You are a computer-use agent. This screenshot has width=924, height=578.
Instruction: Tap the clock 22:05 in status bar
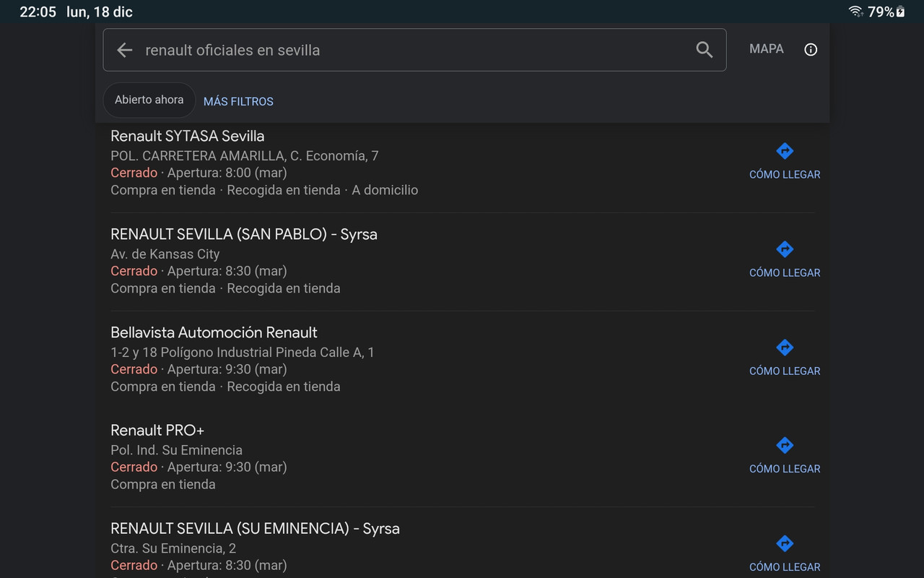(38, 12)
